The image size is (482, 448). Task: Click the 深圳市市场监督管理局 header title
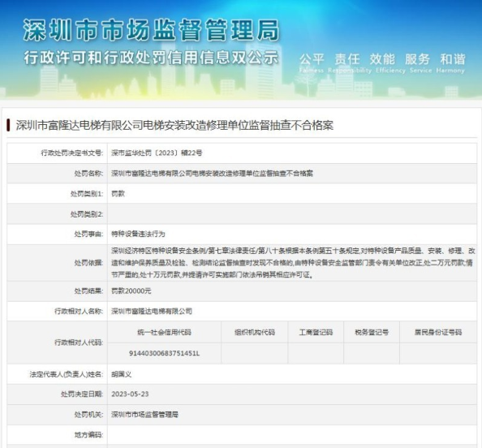[x=151, y=30]
